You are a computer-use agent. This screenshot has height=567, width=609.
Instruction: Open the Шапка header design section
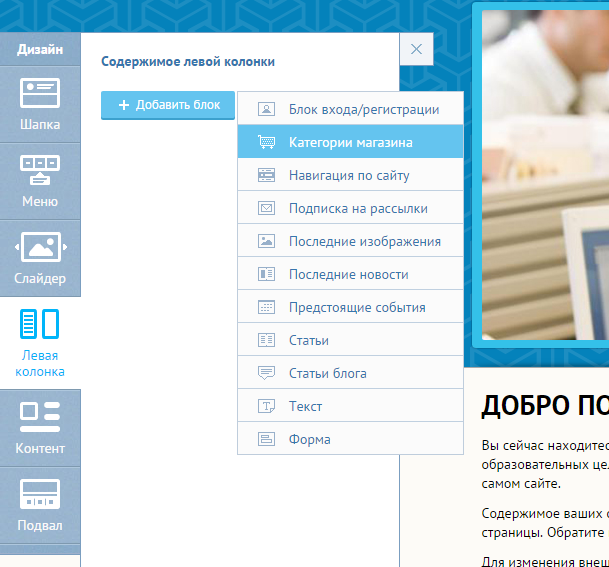click(40, 104)
